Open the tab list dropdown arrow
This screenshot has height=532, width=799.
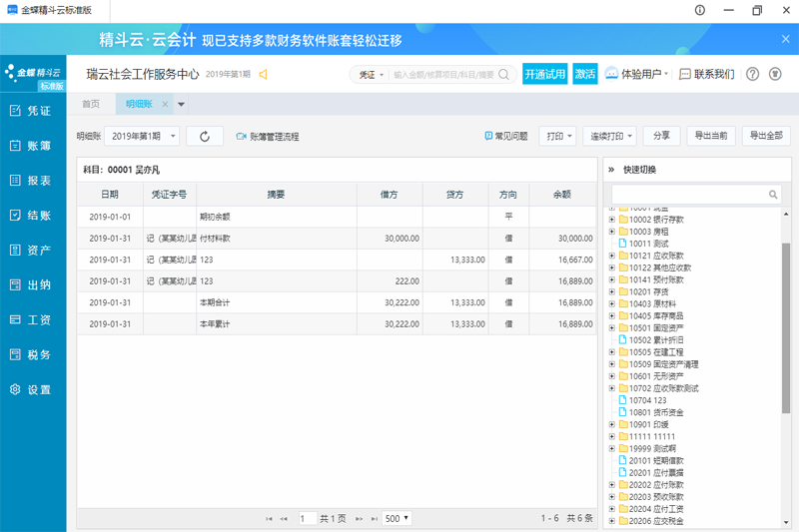[181, 105]
